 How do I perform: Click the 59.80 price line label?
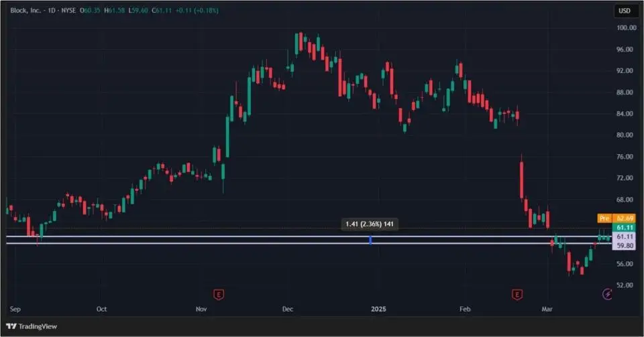tap(625, 245)
